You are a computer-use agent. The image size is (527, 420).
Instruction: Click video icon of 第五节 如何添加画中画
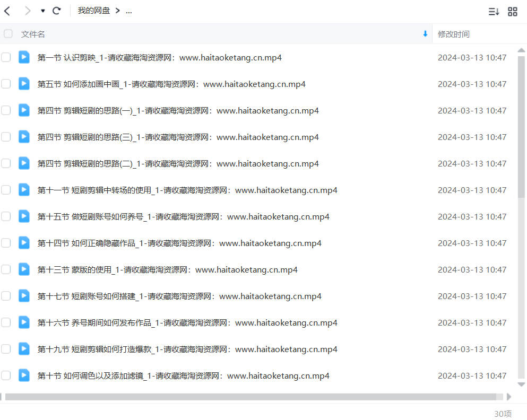tap(24, 84)
